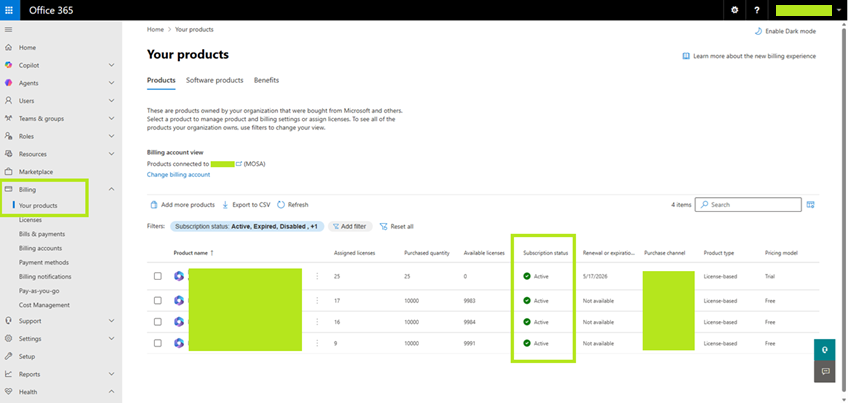Viewport: 848px width, 403px height.
Task: Click the Billing card icon
Action: tap(8, 189)
